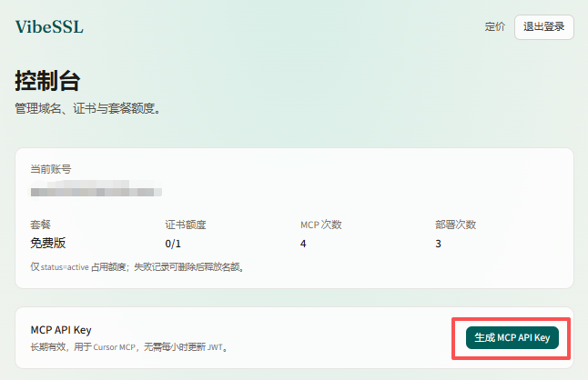Image resolution: width=588 pixels, height=380 pixels.
Task: Click the 套餐 label
Action: (40, 225)
